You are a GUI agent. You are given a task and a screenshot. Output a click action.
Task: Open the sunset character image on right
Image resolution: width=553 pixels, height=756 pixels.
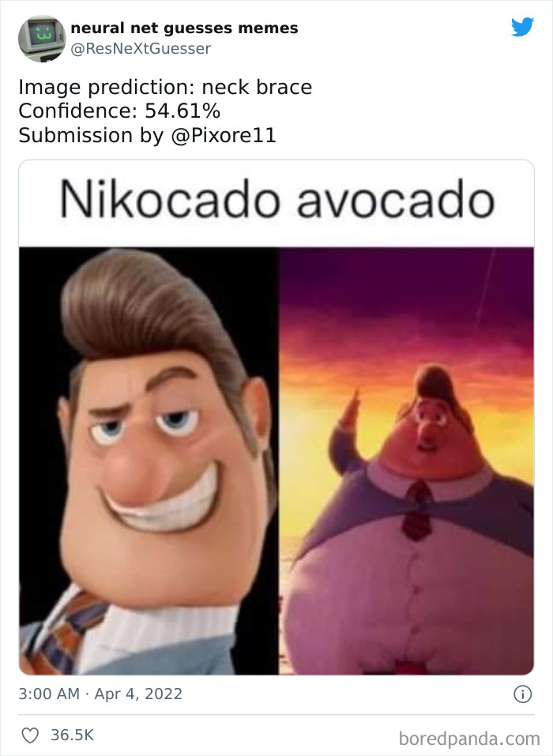406,461
